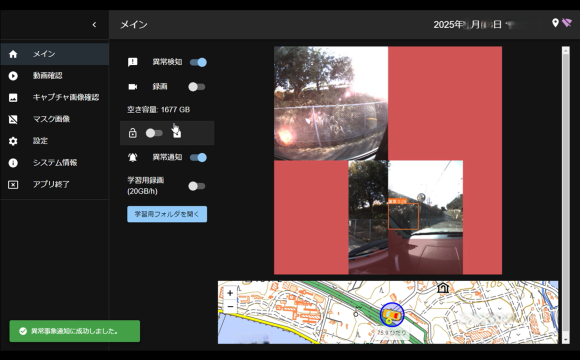Screen dimensions: 580x360
Task: Disable the 異常検知 toggle switch
Action: point(198,62)
